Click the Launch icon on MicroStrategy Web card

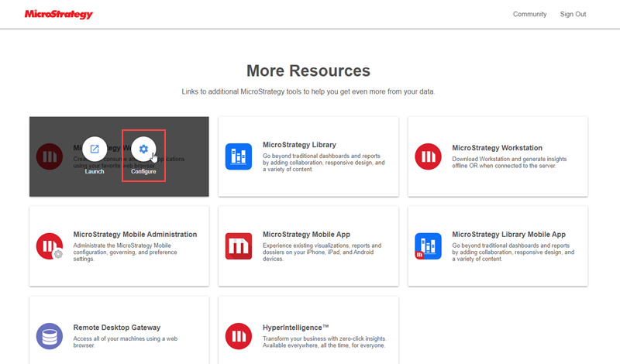pos(95,149)
